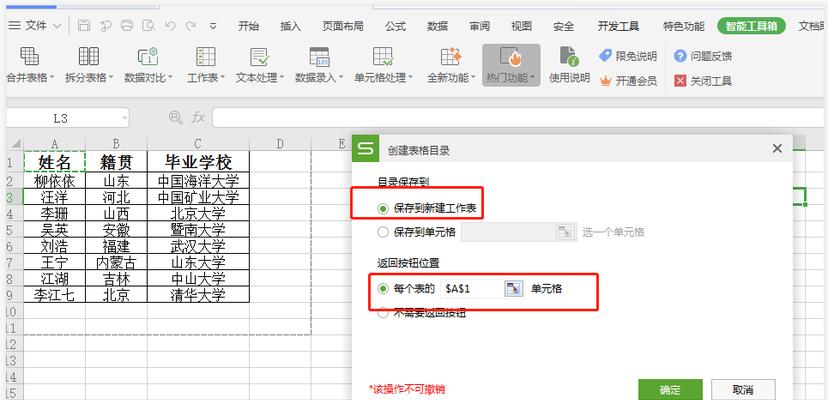The width and height of the screenshot is (828, 400).
Task: Click range picker icon for 保存到单元格
Action: pos(565,232)
